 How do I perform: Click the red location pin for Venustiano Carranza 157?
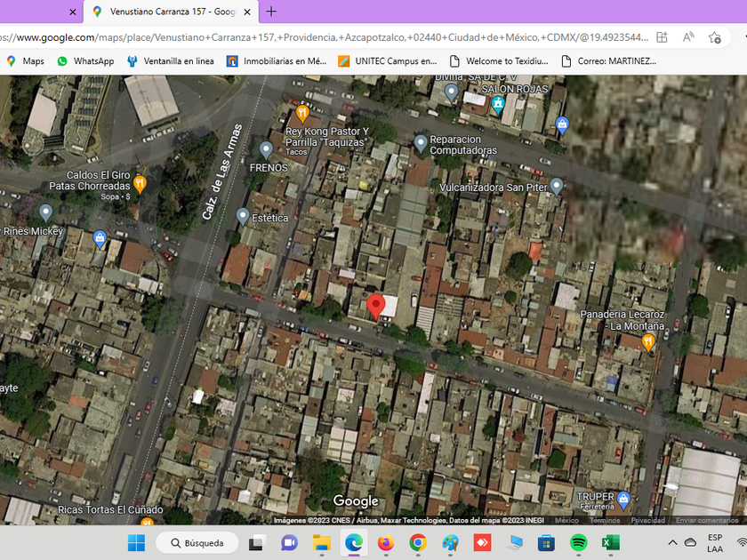pos(376,306)
